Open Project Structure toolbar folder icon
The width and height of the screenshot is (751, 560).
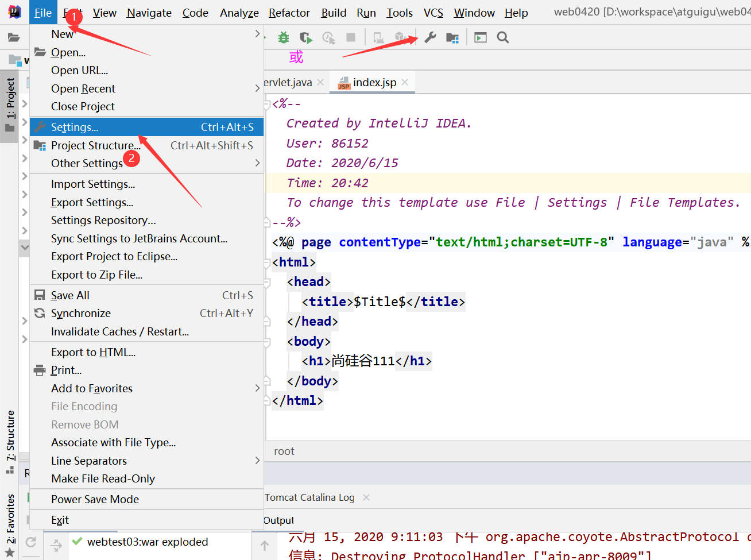click(452, 38)
